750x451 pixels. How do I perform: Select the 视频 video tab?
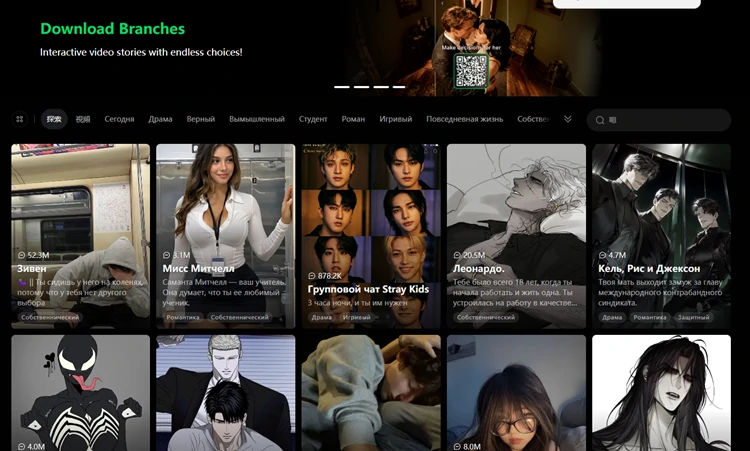pos(83,119)
